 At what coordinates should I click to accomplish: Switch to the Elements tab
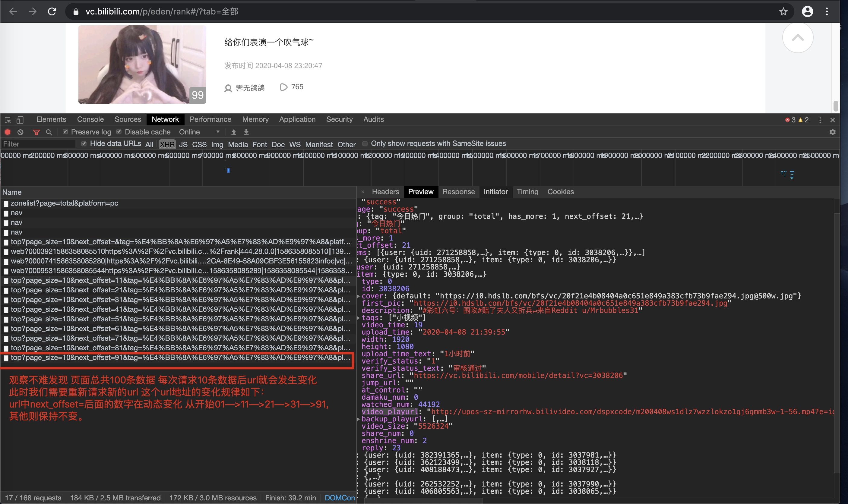[x=51, y=120]
